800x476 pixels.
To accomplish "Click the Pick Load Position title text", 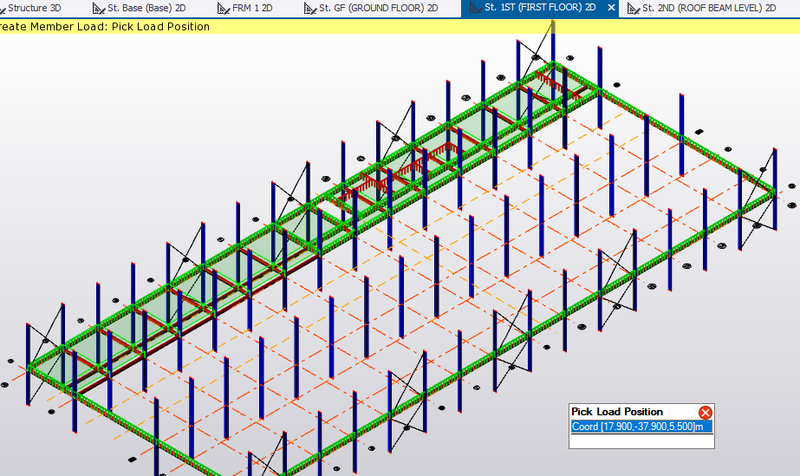I will (x=617, y=412).
